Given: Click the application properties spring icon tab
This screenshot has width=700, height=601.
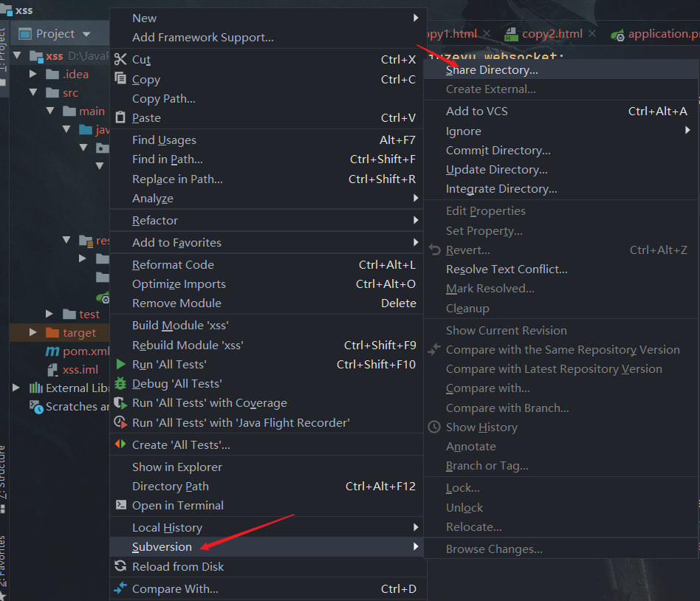Looking at the screenshot, I should 618,35.
